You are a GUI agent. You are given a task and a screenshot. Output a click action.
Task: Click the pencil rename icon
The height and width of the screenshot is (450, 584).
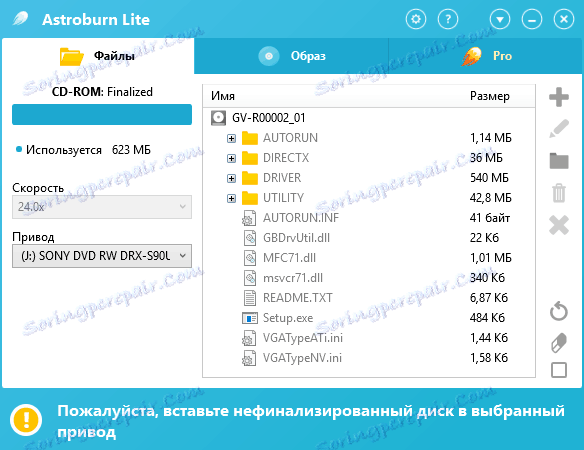click(559, 129)
